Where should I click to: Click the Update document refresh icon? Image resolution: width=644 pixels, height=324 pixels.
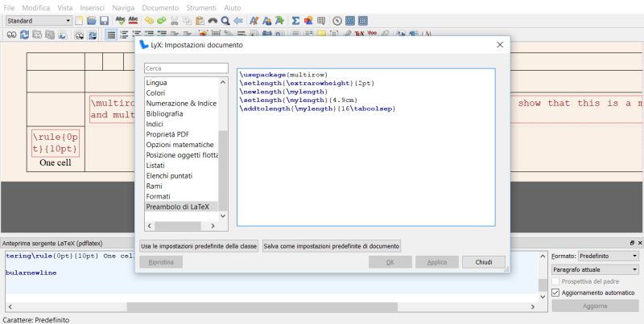point(24,35)
